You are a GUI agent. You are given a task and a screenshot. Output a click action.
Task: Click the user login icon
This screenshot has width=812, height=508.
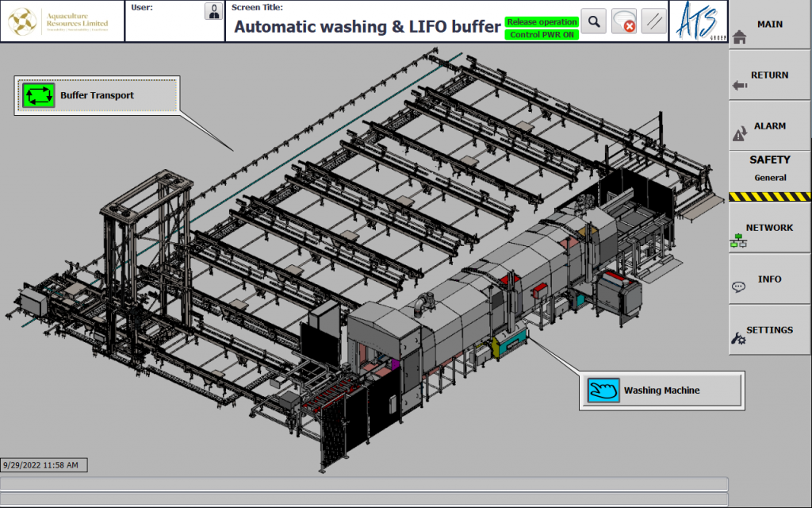pos(213,11)
